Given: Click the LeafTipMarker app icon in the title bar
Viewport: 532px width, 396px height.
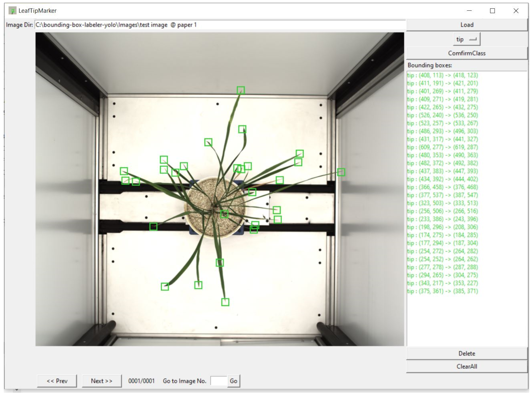Looking at the screenshot, I should click(12, 11).
